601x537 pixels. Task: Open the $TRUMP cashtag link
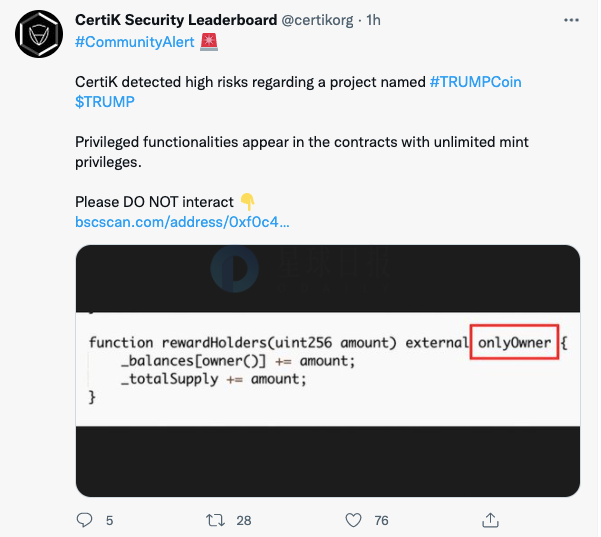coord(105,102)
